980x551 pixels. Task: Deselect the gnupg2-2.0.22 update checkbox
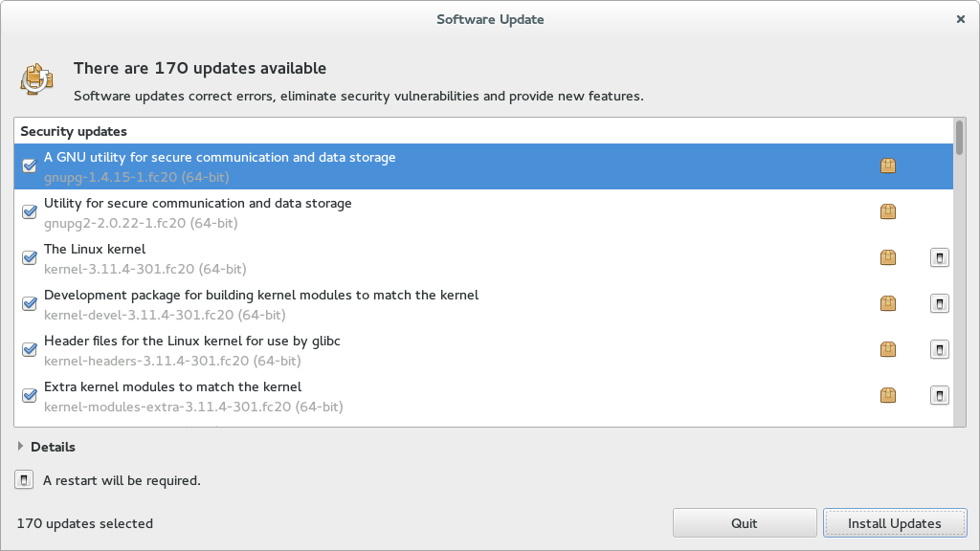click(30, 212)
